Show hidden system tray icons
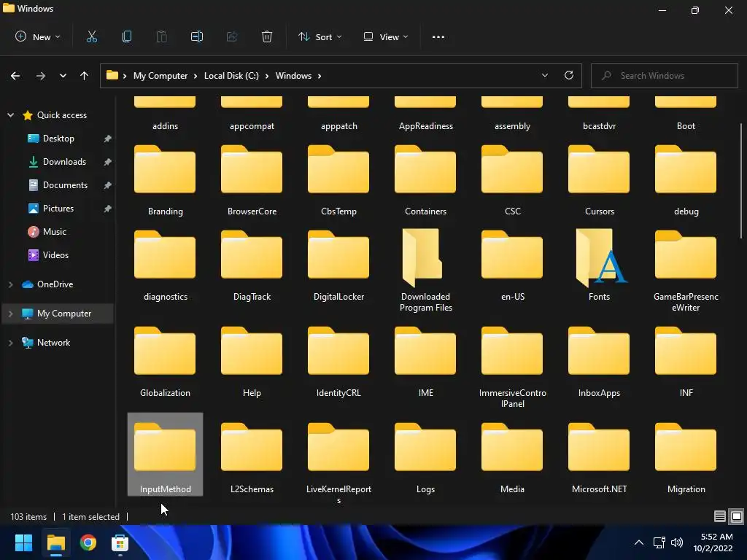This screenshot has height=560, width=747. click(x=639, y=542)
